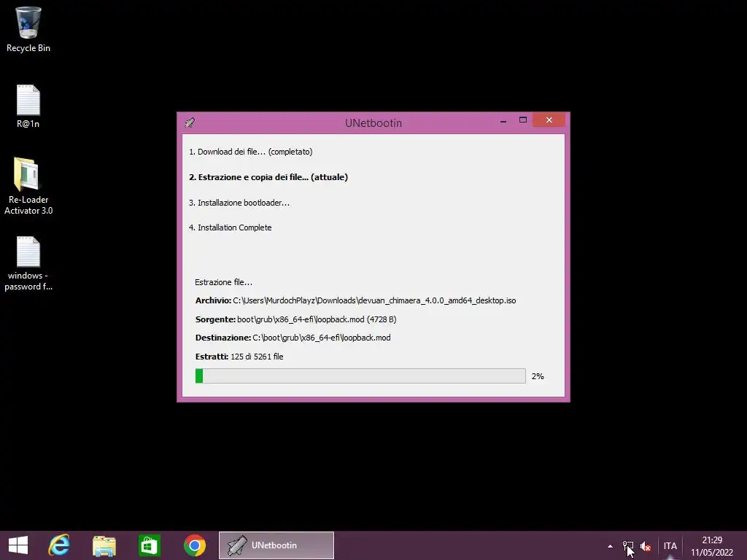Viewport: 747px width, 560px height.
Task: Open the Windows Store taskbar icon
Action: (x=150, y=545)
